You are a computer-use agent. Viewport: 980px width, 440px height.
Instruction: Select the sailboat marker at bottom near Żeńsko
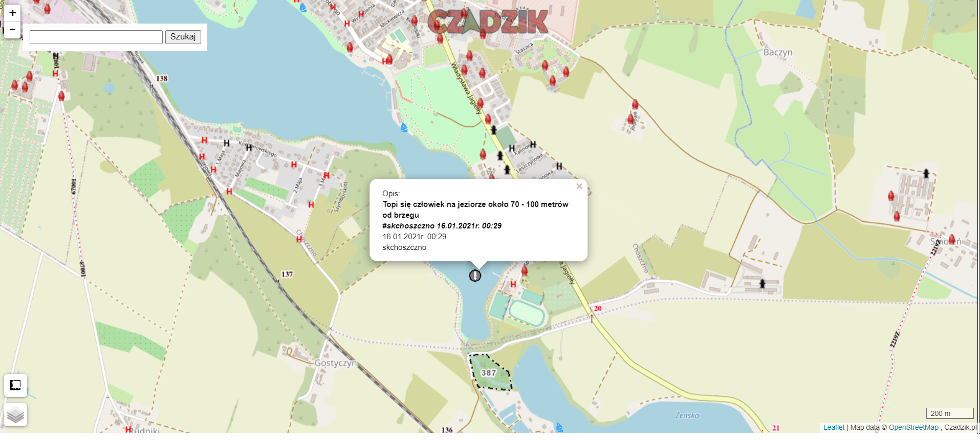click(559, 427)
